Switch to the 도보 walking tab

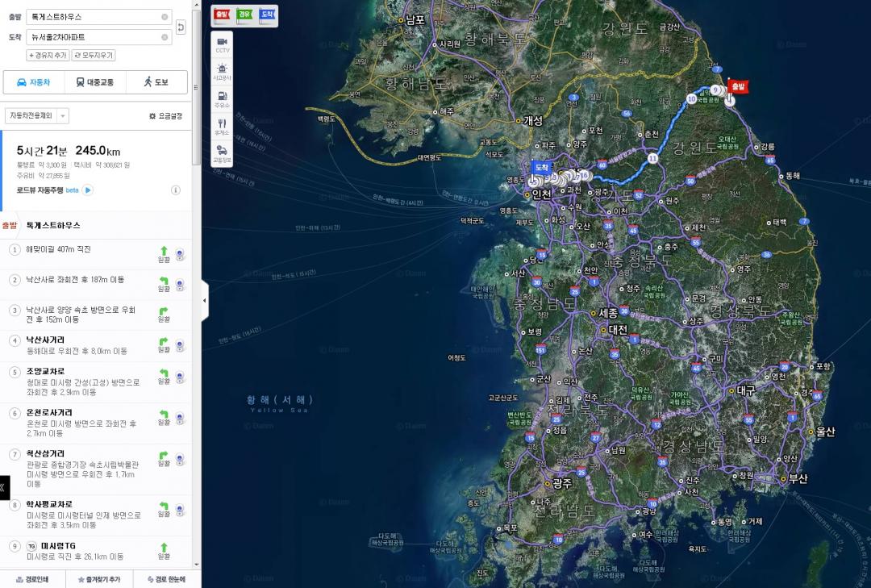tap(156, 82)
